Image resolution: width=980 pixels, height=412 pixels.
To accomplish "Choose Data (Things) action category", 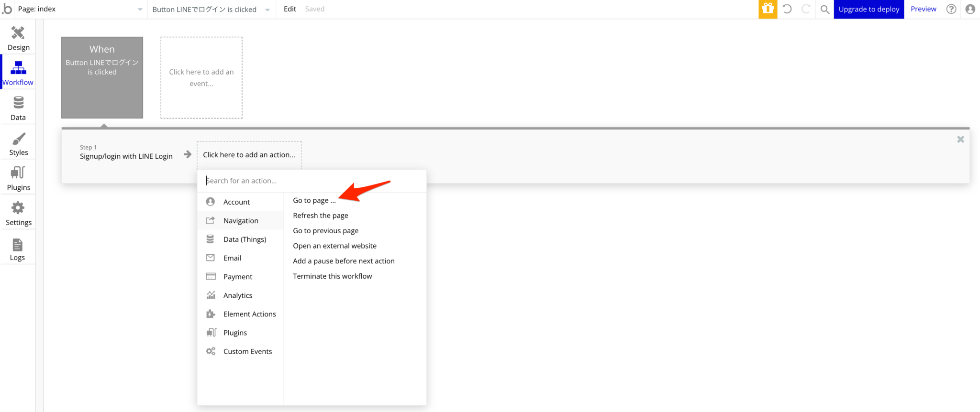I will [245, 239].
